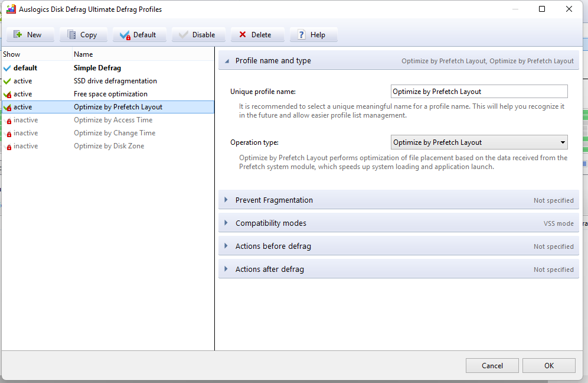The image size is (588, 383).
Task: Click the Cancel button
Action: (x=492, y=365)
